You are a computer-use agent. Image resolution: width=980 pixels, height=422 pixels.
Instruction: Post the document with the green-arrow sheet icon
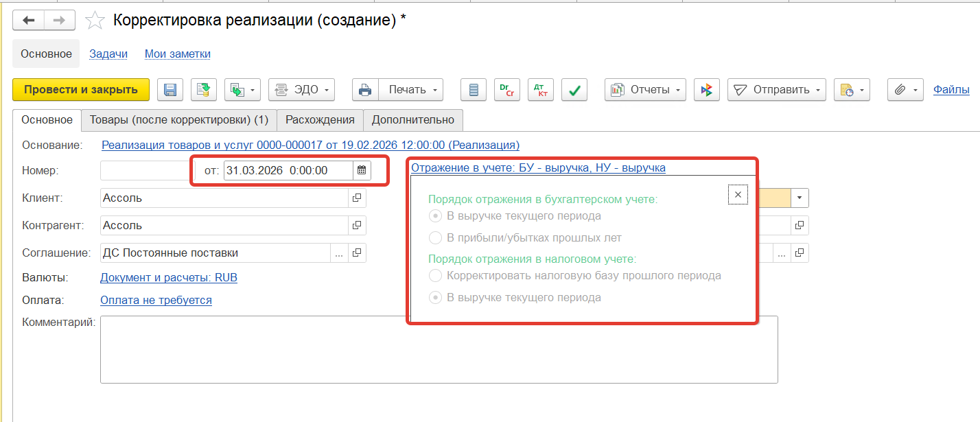point(204,90)
